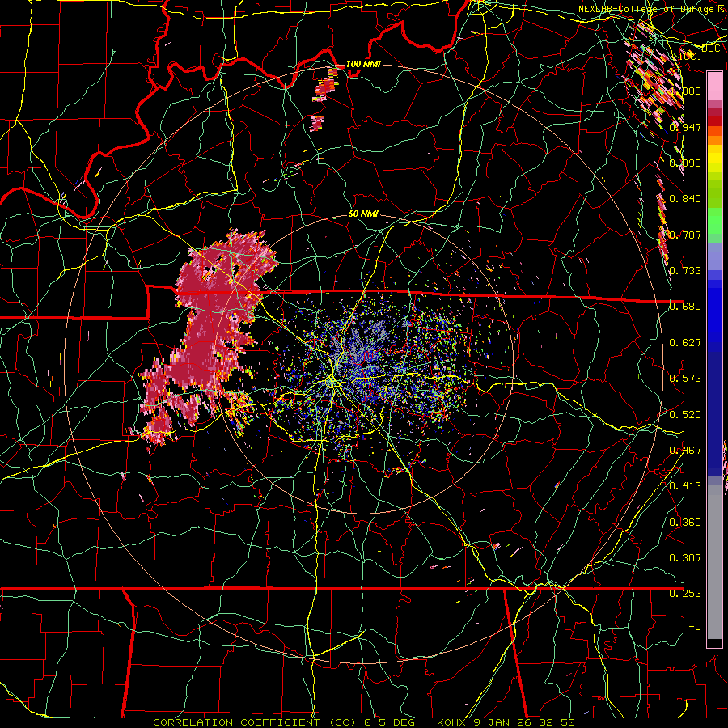Click the 100 NMI range ring label
Image resolution: width=728 pixels, height=728 pixels.
tap(363, 64)
